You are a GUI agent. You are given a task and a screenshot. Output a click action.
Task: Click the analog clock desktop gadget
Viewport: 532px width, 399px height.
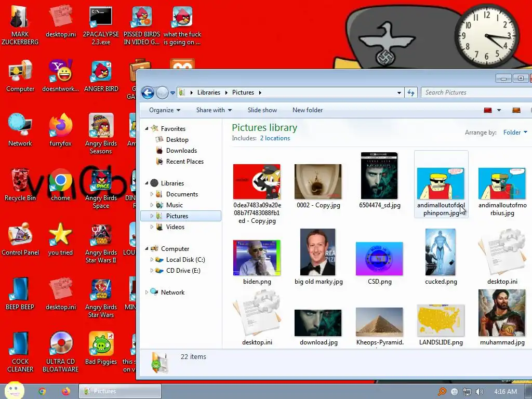point(486,36)
